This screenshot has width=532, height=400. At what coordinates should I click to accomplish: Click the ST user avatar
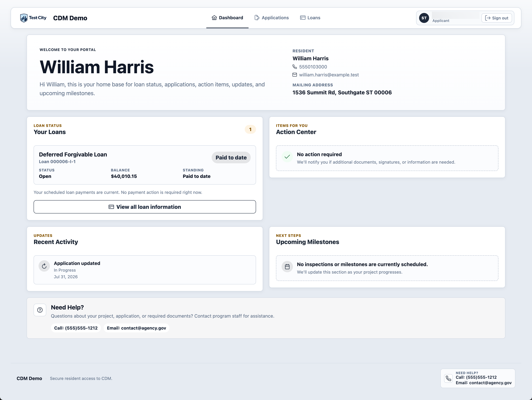pos(424,18)
